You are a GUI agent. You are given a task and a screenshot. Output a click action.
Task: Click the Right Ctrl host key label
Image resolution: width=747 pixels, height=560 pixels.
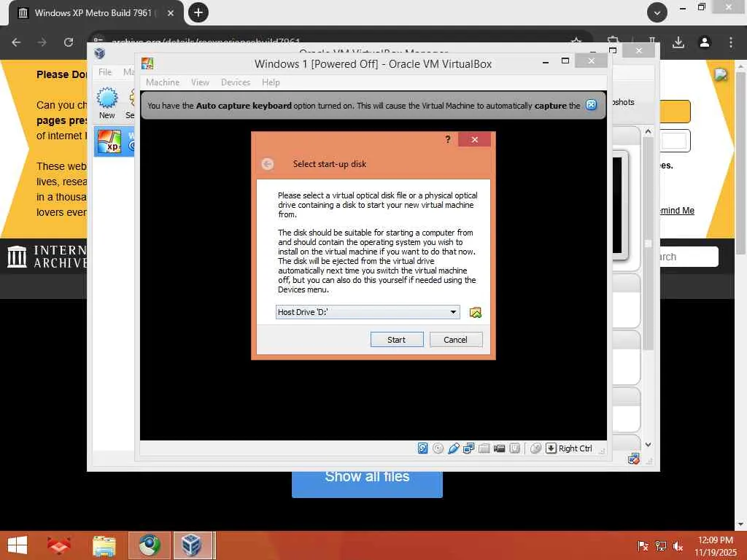point(575,448)
